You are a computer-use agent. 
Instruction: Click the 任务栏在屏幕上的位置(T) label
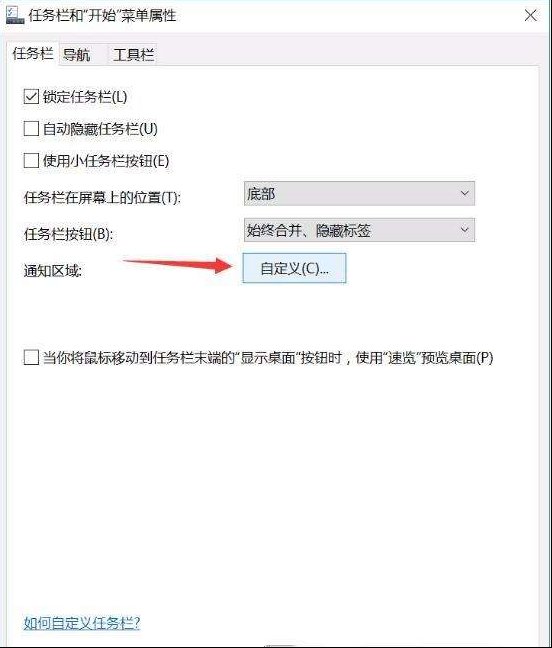[102, 198]
